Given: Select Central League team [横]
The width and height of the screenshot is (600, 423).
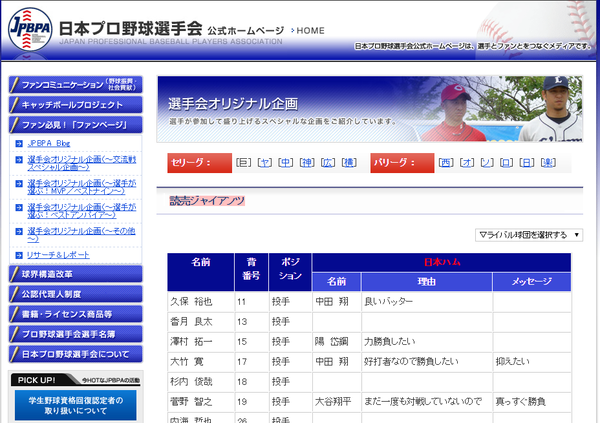Looking at the screenshot, I should click(349, 163).
